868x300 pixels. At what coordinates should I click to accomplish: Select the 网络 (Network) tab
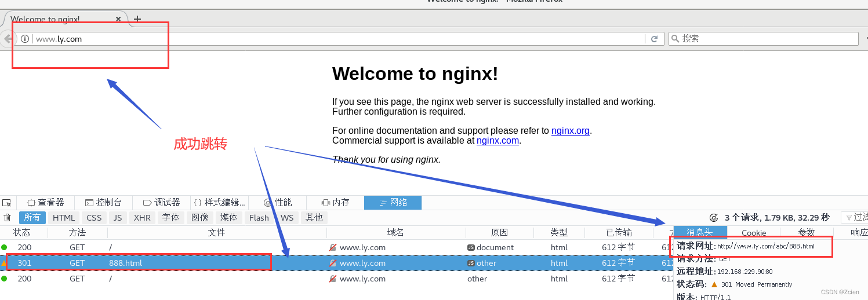(x=393, y=203)
